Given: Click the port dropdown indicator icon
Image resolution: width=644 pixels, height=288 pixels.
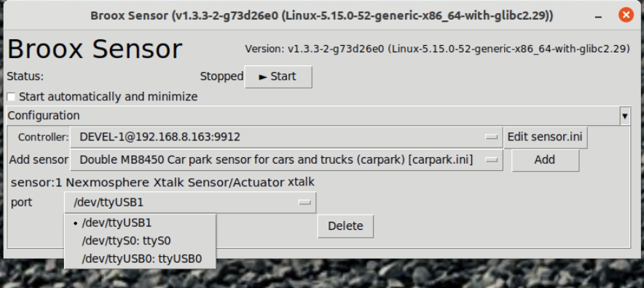Looking at the screenshot, I should coord(305,203).
